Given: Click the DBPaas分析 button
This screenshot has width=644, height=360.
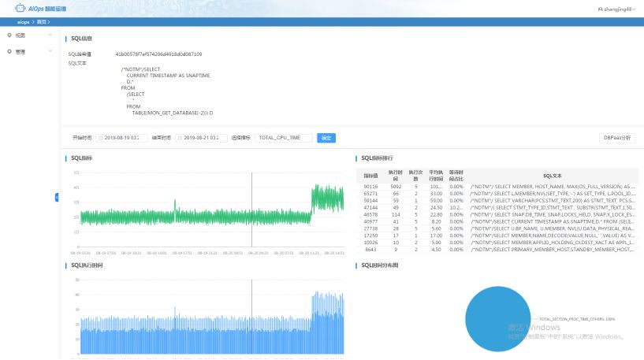Looking at the screenshot, I should click(616, 138).
